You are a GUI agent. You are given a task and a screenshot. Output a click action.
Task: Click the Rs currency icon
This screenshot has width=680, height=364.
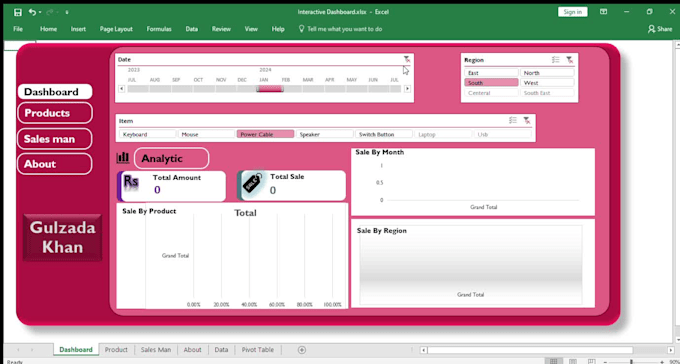[x=131, y=181]
